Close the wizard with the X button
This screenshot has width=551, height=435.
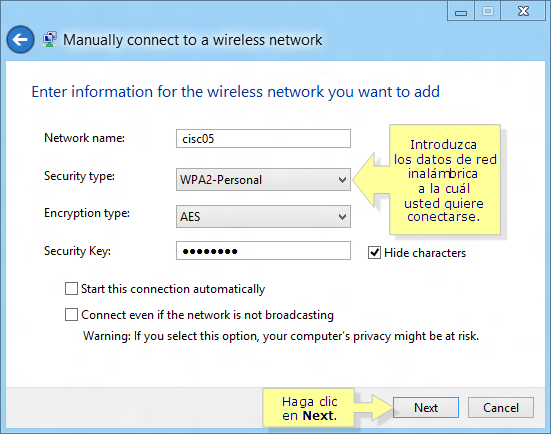[x=523, y=11]
